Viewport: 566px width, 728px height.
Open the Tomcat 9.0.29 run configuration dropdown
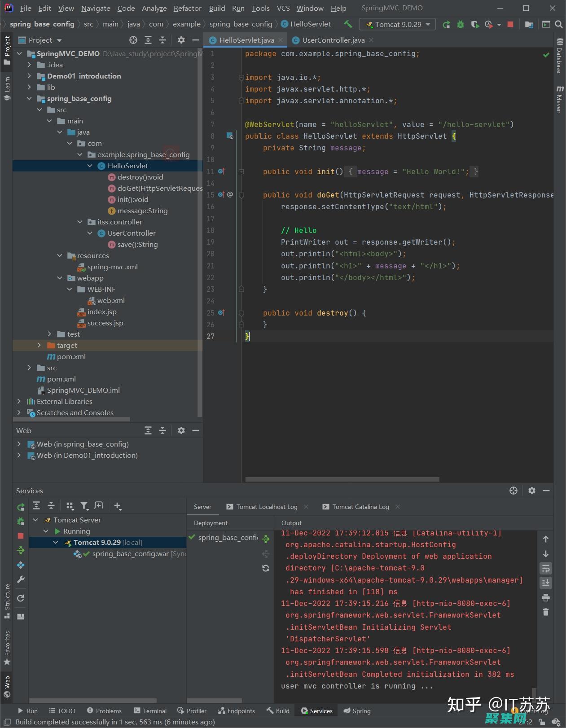pos(398,24)
